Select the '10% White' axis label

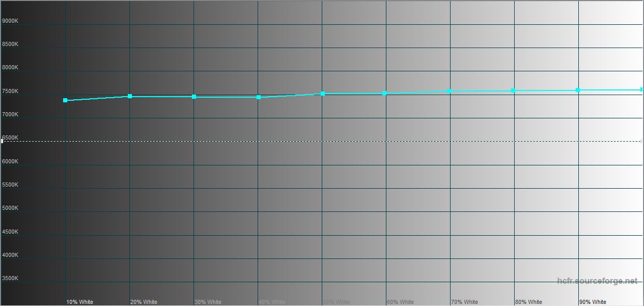tap(80, 302)
